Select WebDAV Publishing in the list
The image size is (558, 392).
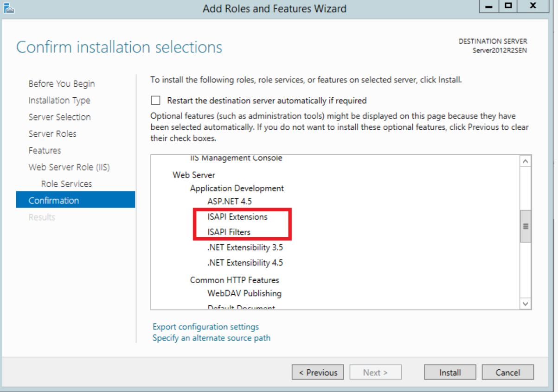244,293
